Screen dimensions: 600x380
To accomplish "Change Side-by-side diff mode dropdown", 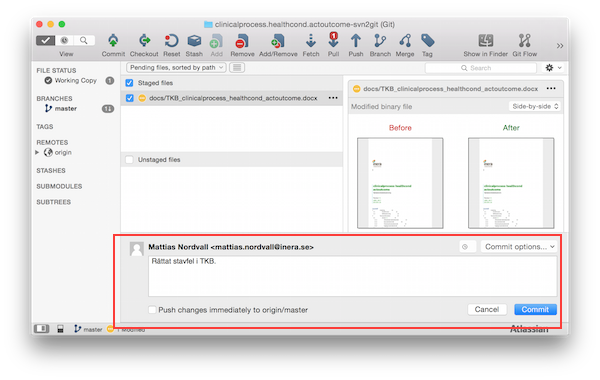I will coord(535,106).
